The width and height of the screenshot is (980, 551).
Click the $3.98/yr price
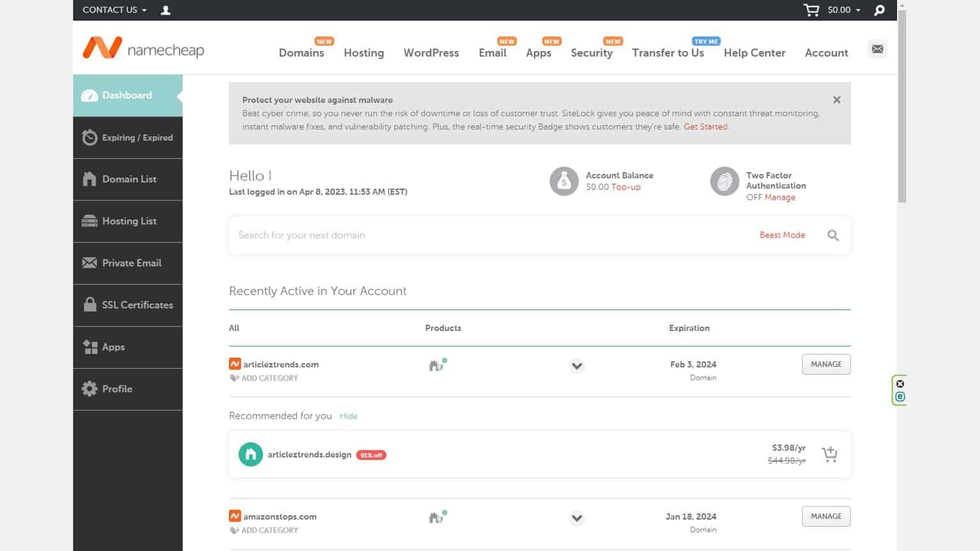789,448
